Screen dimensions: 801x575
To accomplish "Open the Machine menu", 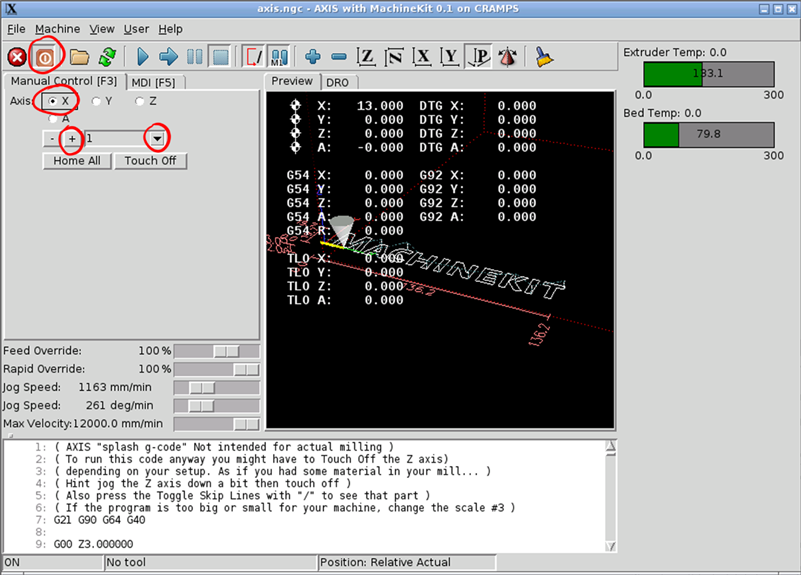I will coord(57,29).
